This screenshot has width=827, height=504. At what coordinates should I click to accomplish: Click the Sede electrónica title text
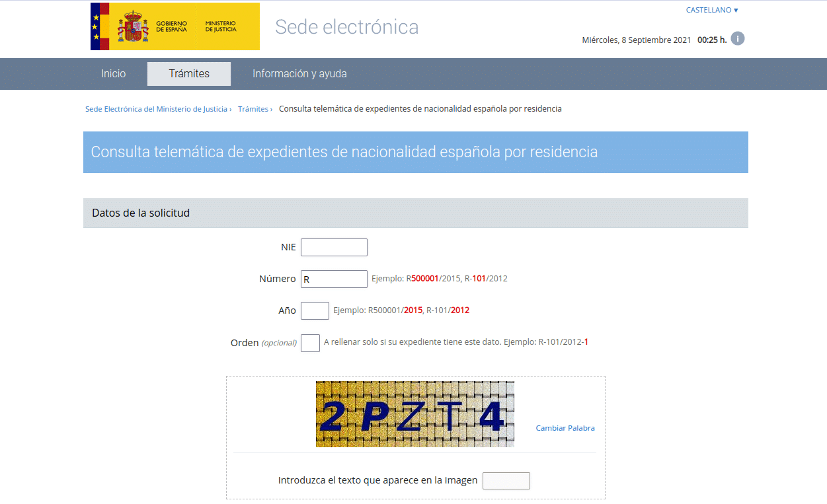(347, 27)
